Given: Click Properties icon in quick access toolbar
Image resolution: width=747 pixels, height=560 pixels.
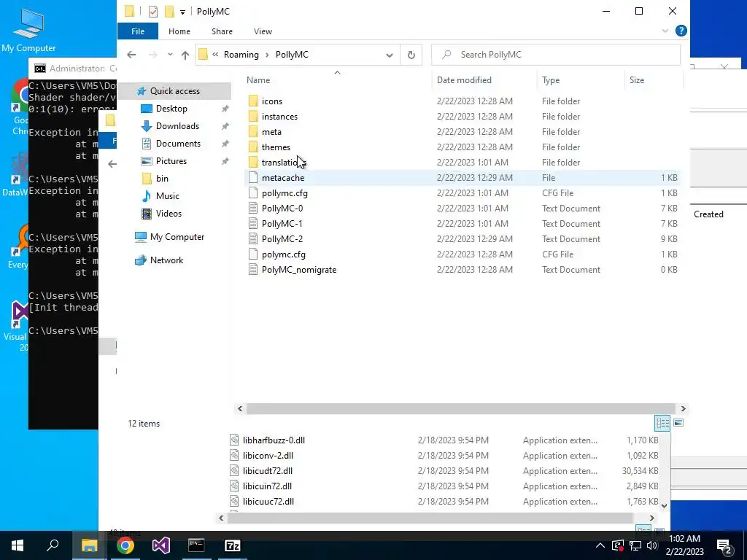Looking at the screenshot, I should pyautogui.click(x=153, y=12).
